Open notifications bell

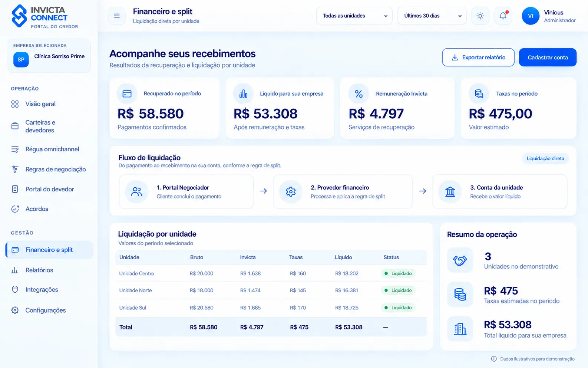[503, 16]
